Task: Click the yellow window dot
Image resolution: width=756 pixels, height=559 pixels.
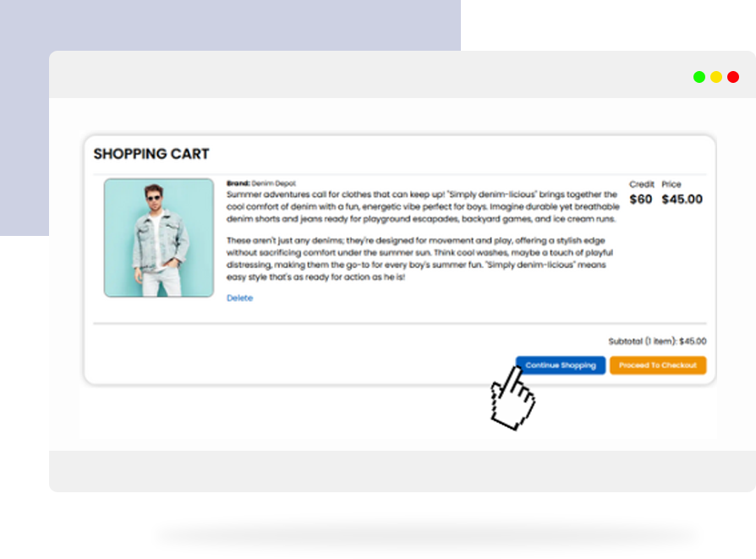Action: point(716,77)
